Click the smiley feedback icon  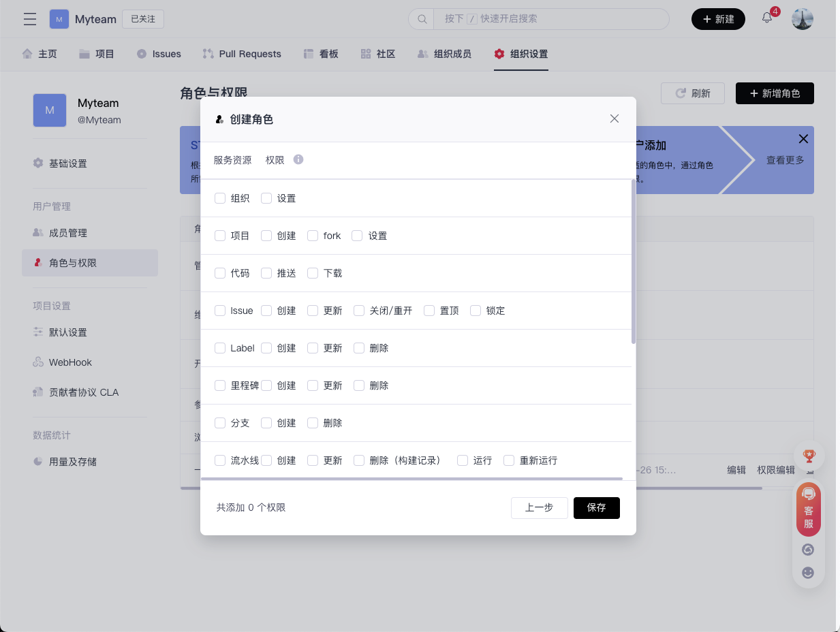pos(809,573)
